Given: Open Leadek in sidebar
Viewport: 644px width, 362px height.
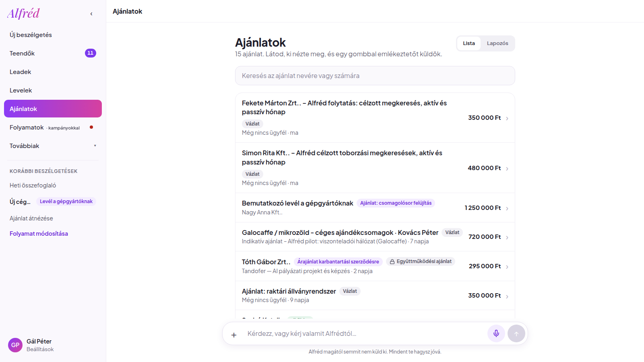Looking at the screenshot, I should click(x=53, y=72).
